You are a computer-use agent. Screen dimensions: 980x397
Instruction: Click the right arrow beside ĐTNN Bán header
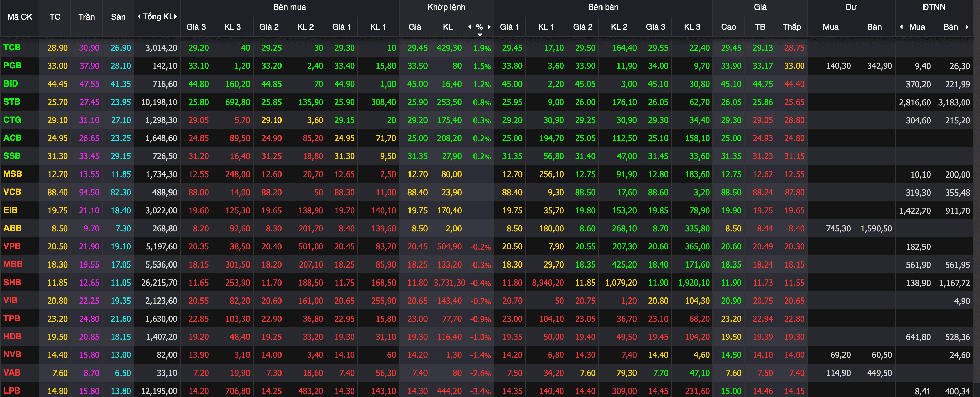click(x=967, y=27)
